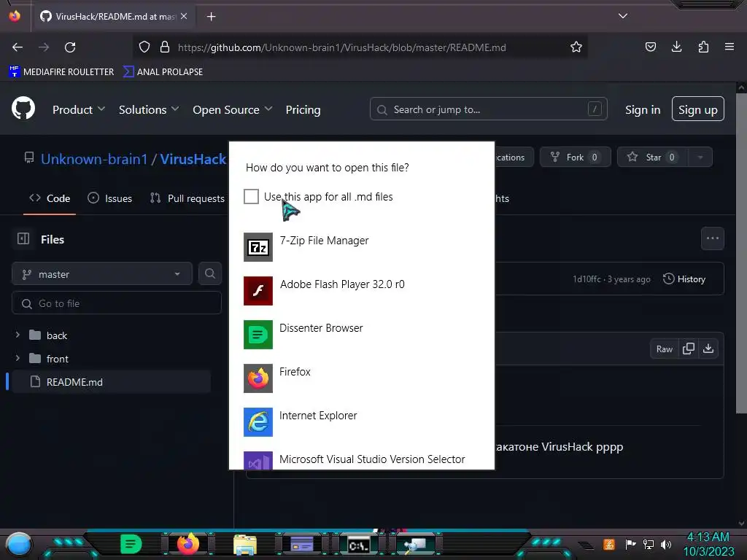Collapse the Files tree side panel icon
The width and height of the screenshot is (747, 560).
[x=23, y=238]
